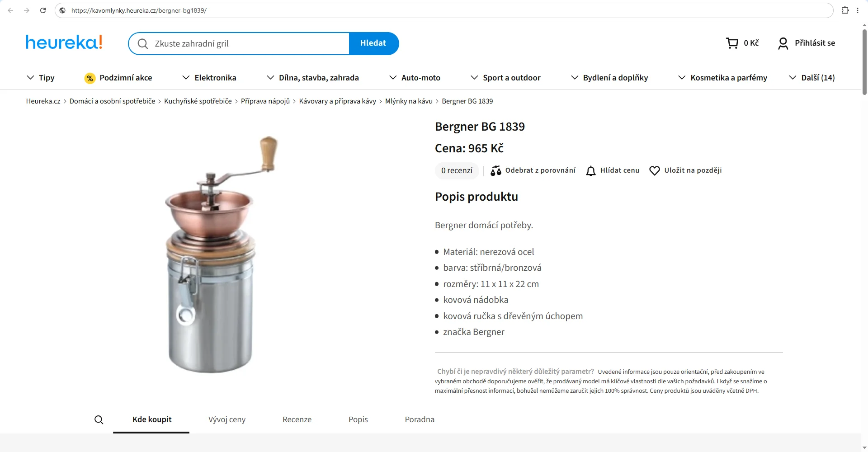
Task: Open the Recenze tab
Action: click(x=297, y=419)
